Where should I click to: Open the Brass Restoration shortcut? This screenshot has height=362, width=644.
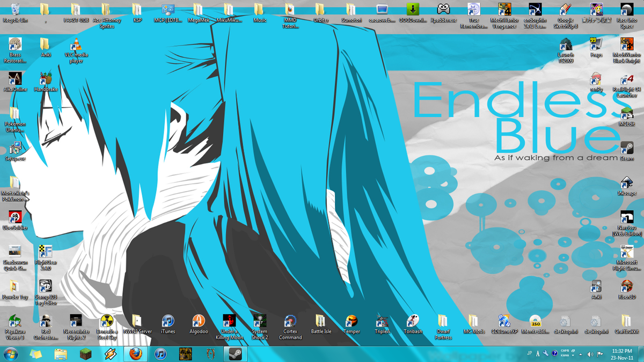(15, 50)
